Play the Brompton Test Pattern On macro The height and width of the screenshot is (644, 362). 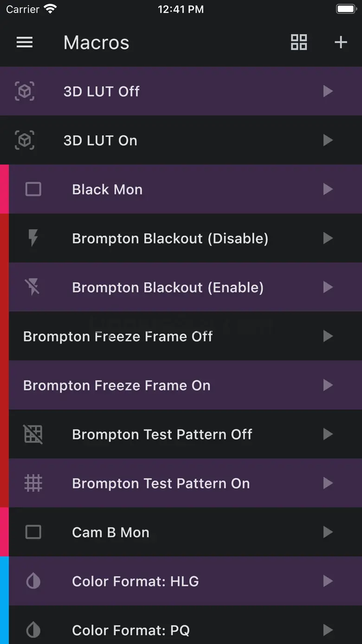pos(328,483)
